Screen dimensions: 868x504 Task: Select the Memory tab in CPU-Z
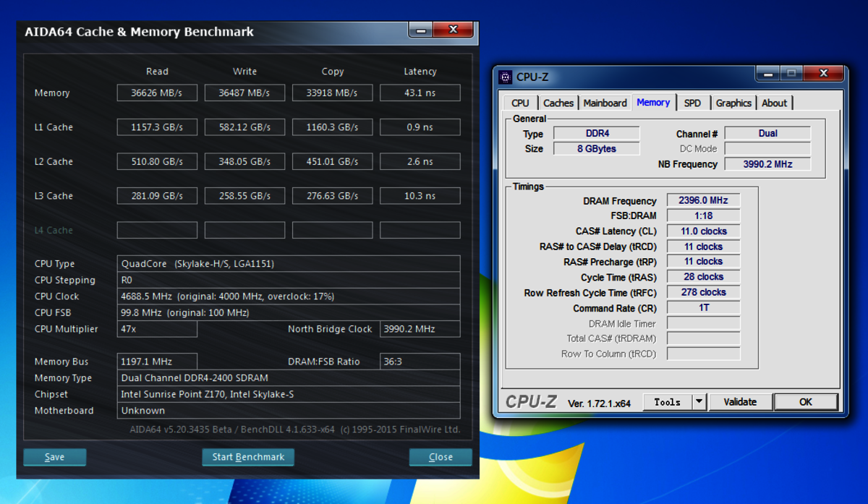653,102
